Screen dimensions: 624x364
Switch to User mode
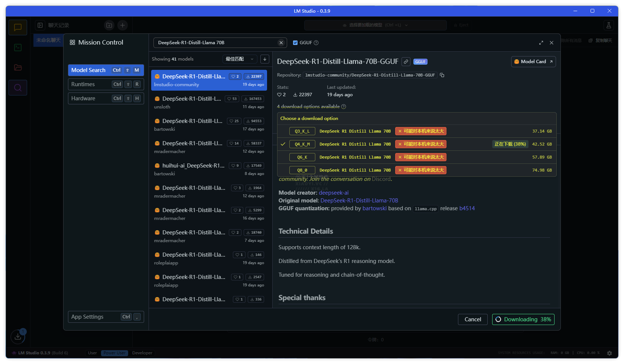(92, 353)
